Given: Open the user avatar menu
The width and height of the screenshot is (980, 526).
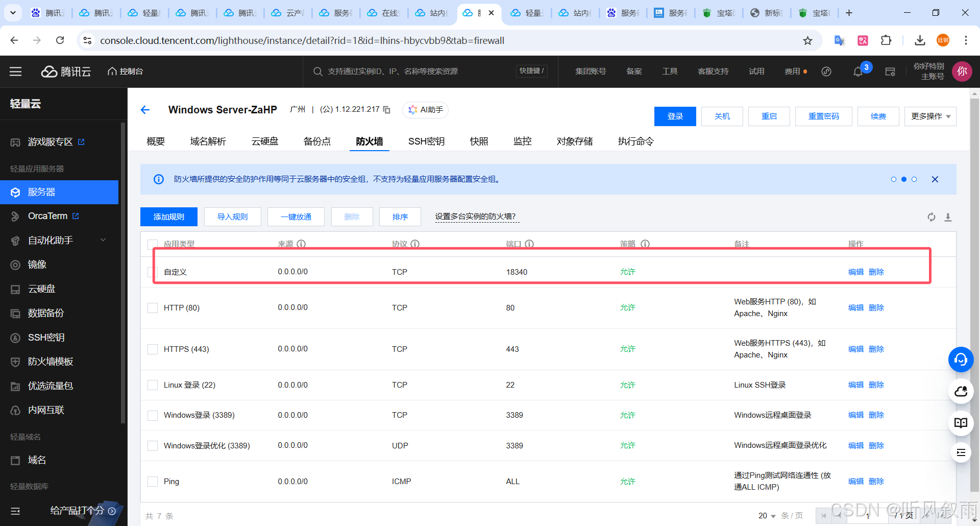Looking at the screenshot, I should point(962,71).
